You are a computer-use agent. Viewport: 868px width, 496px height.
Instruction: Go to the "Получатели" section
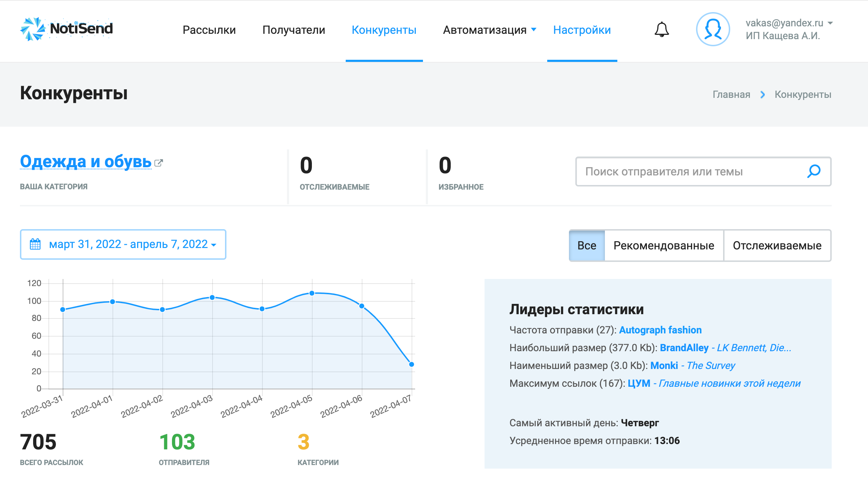(x=294, y=30)
